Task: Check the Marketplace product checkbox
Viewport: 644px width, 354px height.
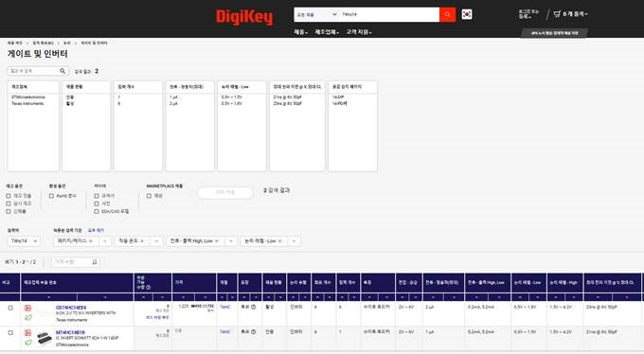Action: point(149,196)
